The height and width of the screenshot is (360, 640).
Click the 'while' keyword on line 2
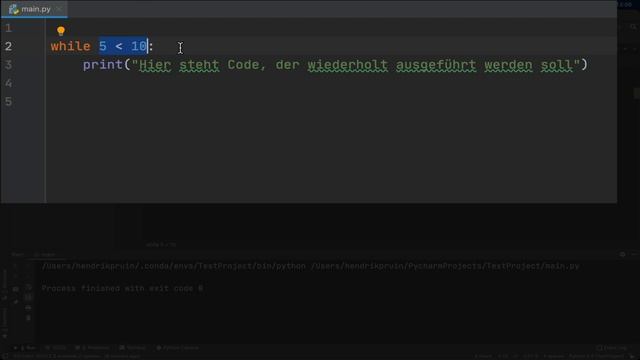[x=71, y=46]
